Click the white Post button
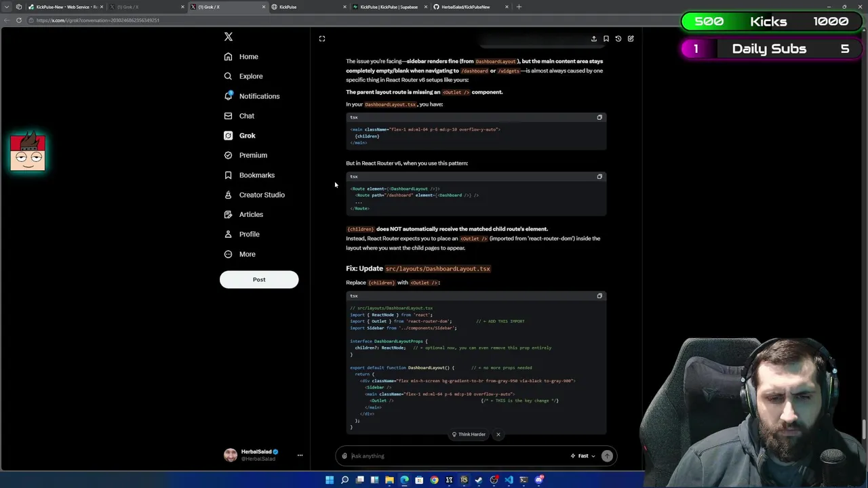 [259, 279]
